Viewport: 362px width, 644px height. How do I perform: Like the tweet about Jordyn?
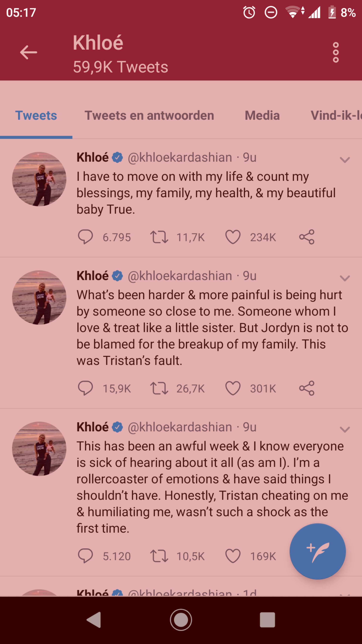(x=233, y=388)
